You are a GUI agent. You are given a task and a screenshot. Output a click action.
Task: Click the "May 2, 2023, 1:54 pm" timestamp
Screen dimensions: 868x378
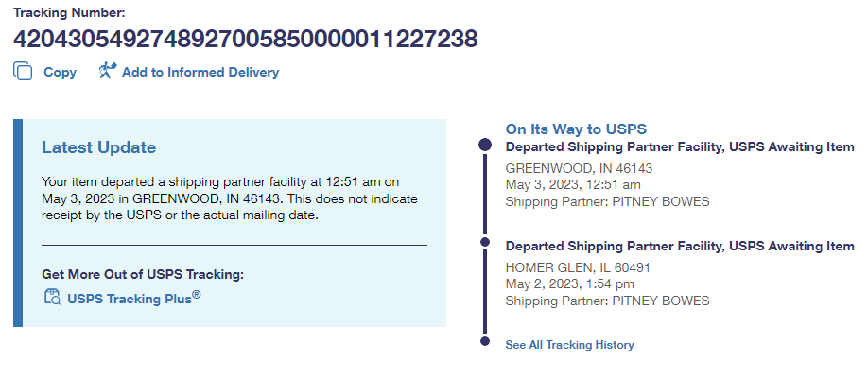click(x=570, y=283)
